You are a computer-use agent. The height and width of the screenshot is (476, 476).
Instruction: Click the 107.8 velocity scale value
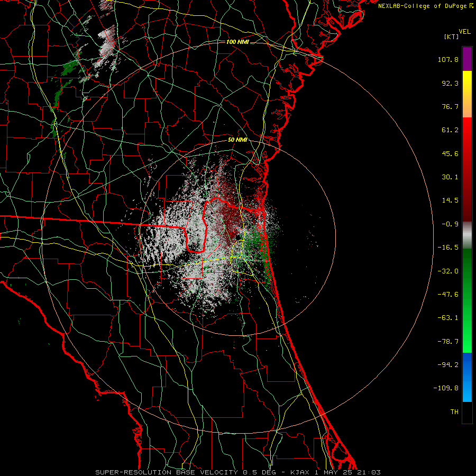[448, 59]
